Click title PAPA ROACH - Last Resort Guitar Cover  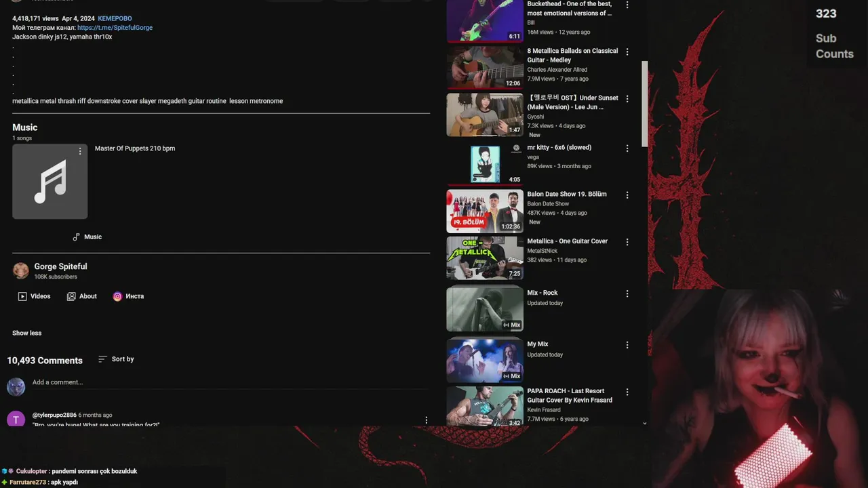pyautogui.click(x=570, y=395)
